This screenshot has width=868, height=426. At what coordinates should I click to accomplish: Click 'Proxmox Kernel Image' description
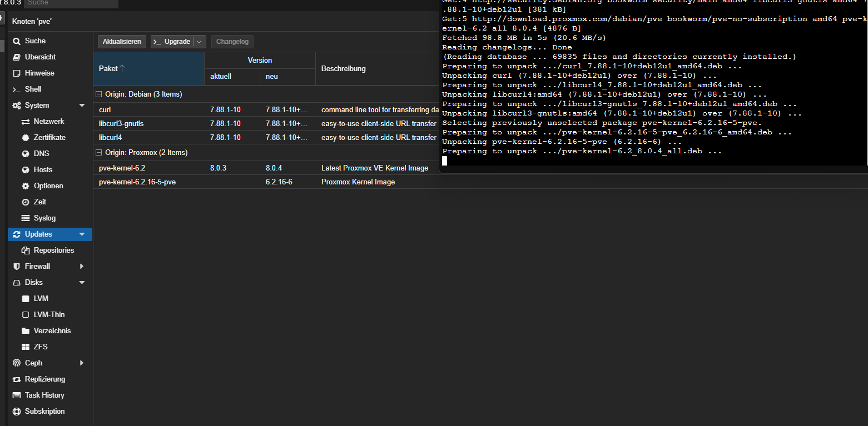tap(358, 182)
